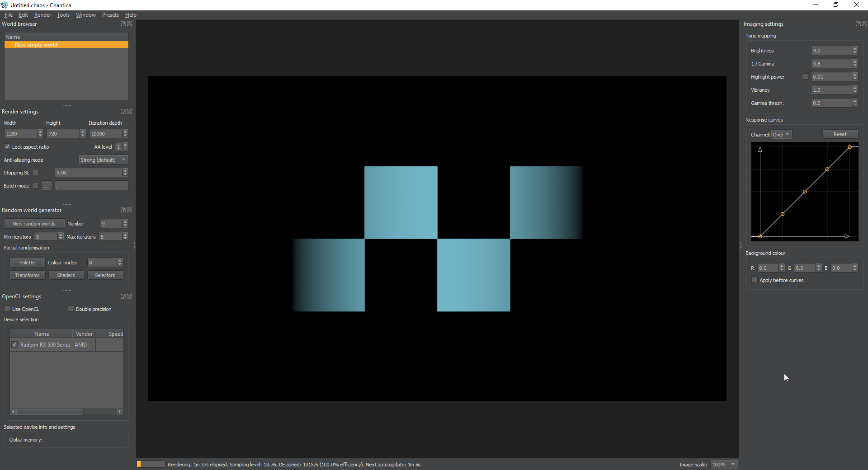Click the Shaders randomisation button

click(66, 275)
